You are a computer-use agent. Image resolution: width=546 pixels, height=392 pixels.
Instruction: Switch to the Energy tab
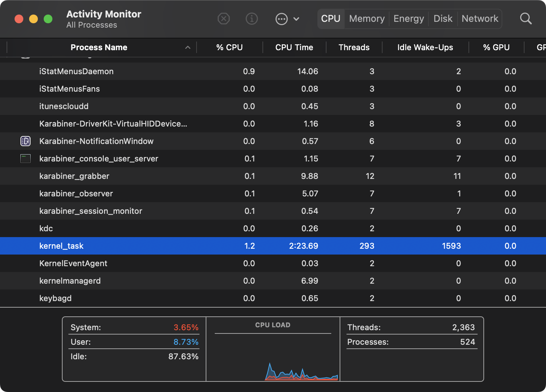(x=409, y=19)
